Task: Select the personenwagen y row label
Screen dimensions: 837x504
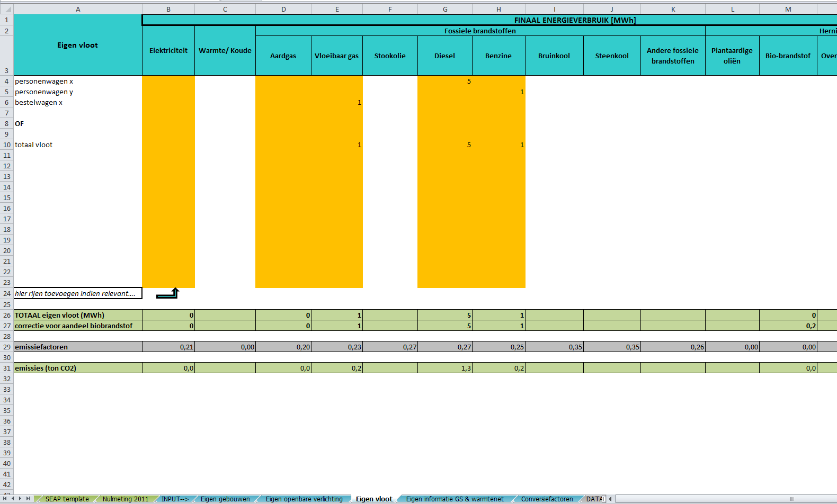Action: [78, 92]
